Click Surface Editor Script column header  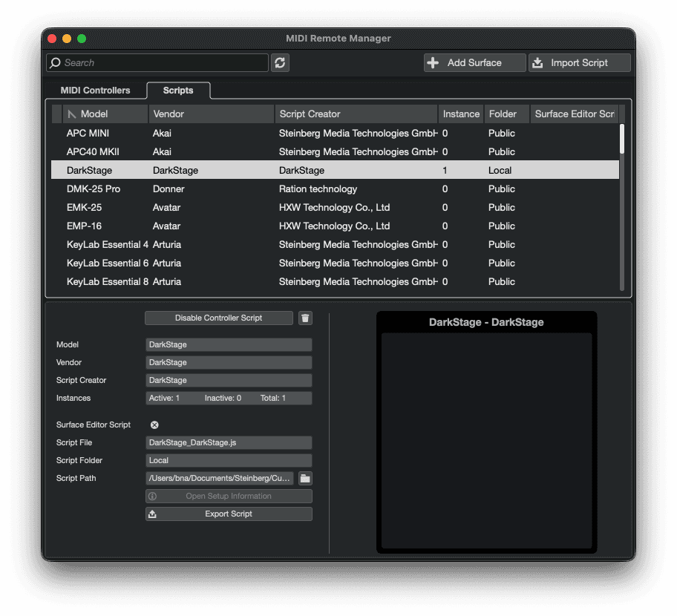click(x=575, y=114)
